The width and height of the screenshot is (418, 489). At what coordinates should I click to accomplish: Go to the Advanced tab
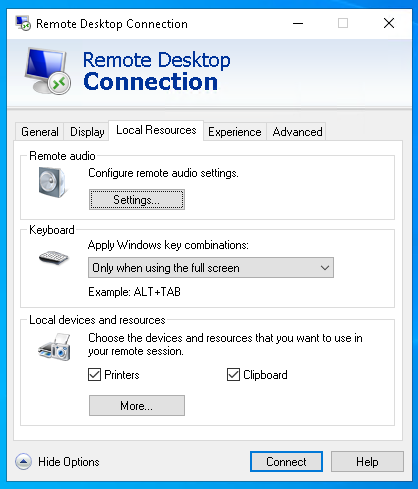pyautogui.click(x=297, y=132)
